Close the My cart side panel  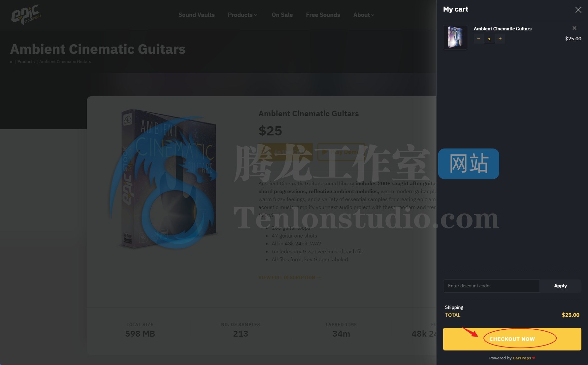578,10
